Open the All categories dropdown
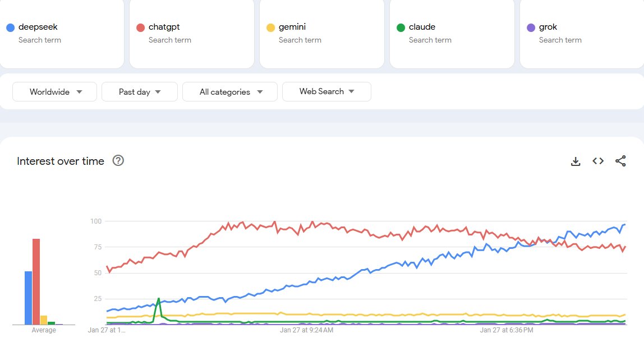 (x=230, y=92)
